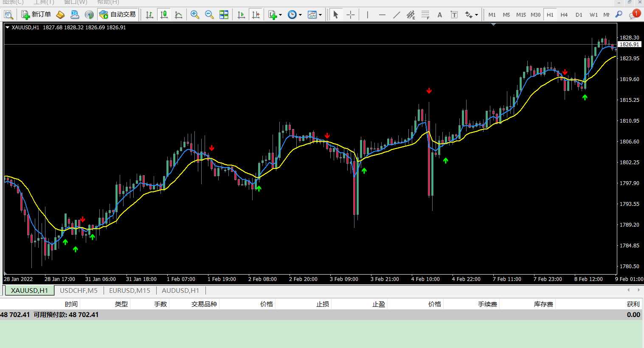Open the signals broadcast icon
The height and width of the screenshot is (348, 644).
click(89, 15)
